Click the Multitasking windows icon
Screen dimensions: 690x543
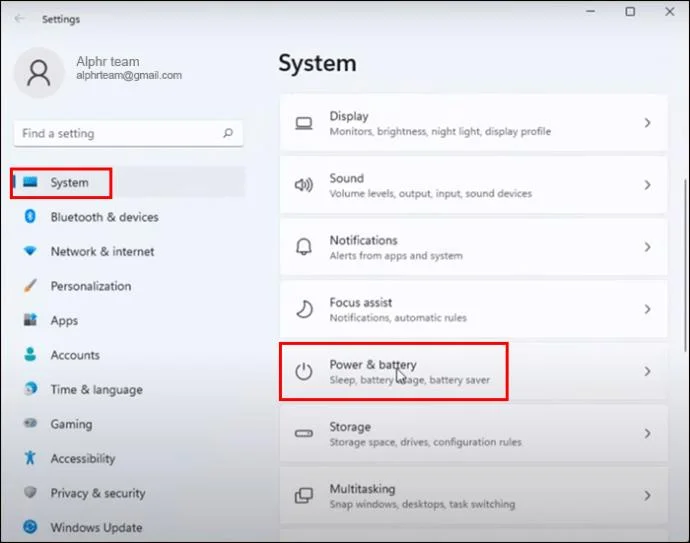(304, 495)
